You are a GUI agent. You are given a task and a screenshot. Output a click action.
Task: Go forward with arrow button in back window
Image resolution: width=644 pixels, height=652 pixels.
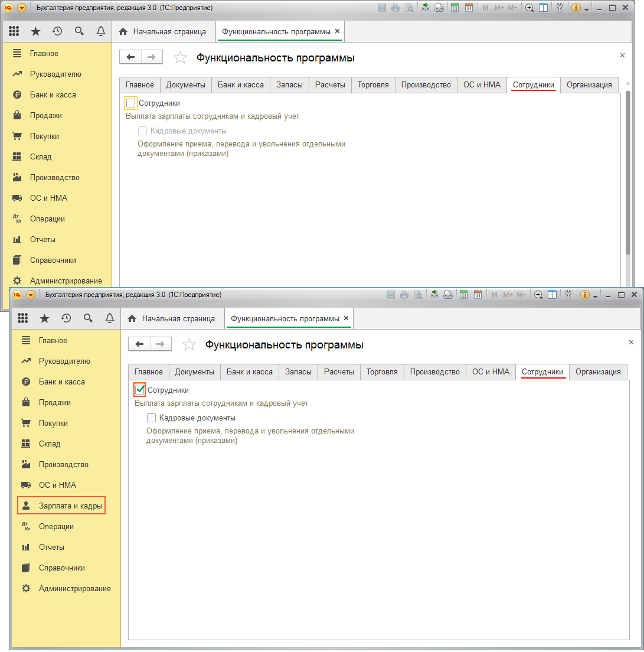[x=152, y=57]
